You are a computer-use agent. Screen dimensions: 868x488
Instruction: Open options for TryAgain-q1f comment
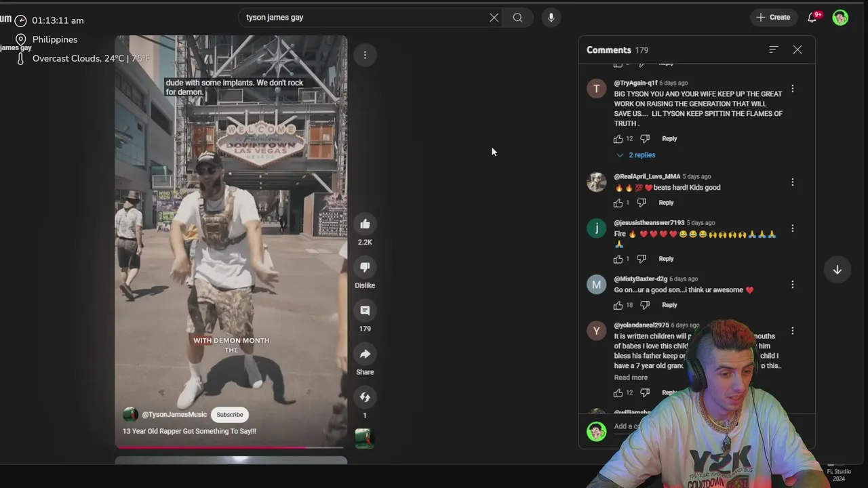[793, 89]
